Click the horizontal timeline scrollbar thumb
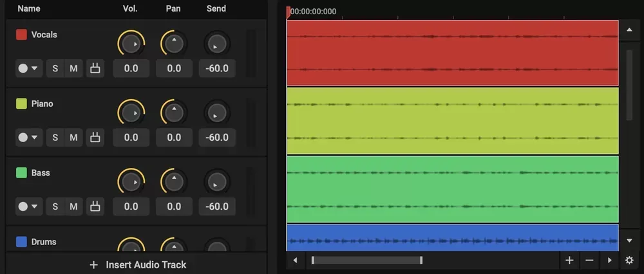644x274 pixels. tap(367, 260)
